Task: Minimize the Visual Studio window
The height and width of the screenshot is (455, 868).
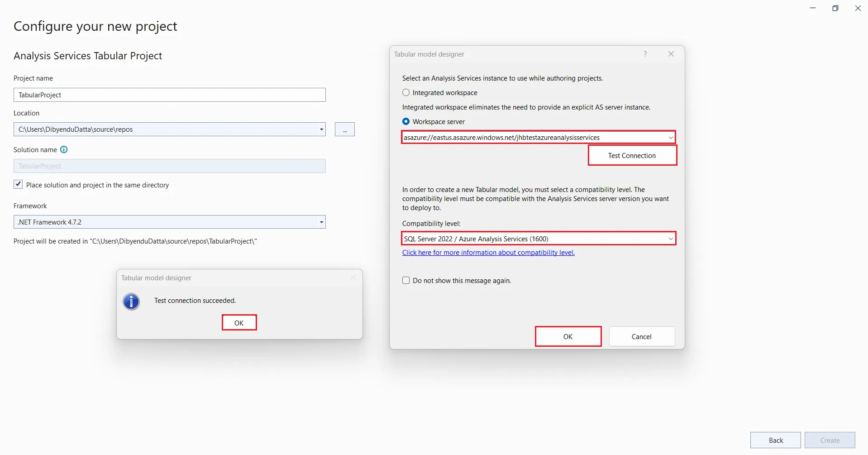Action: click(x=813, y=8)
